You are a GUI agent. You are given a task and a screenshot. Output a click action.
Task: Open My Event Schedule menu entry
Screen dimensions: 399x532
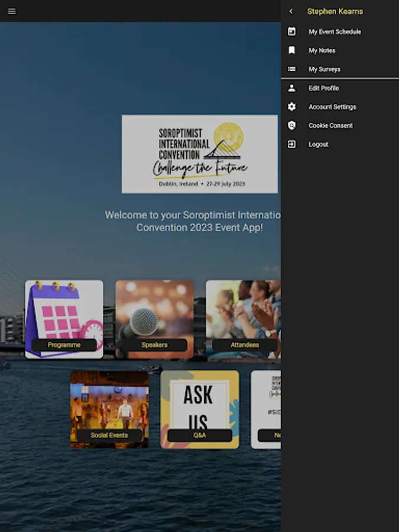tap(340, 31)
